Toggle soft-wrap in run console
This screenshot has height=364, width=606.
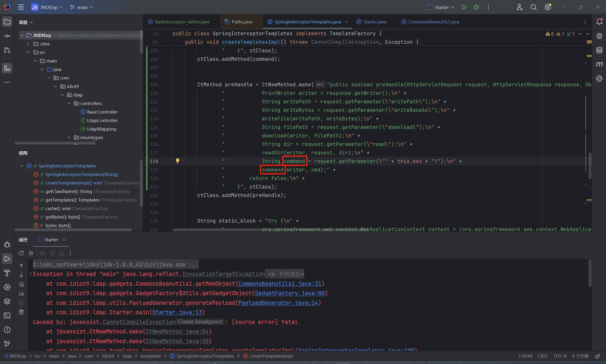pyautogui.click(x=21, y=285)
